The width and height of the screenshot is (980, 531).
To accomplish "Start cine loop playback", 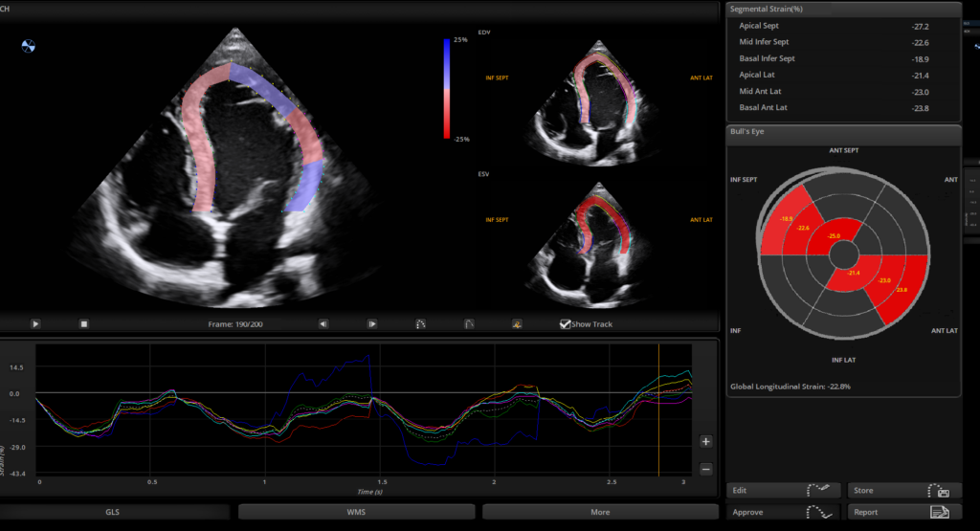I will click(35, 323).
